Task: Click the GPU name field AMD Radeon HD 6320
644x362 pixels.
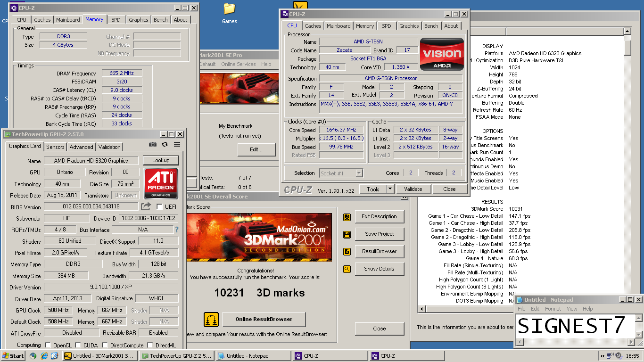Action: point(91,161)
